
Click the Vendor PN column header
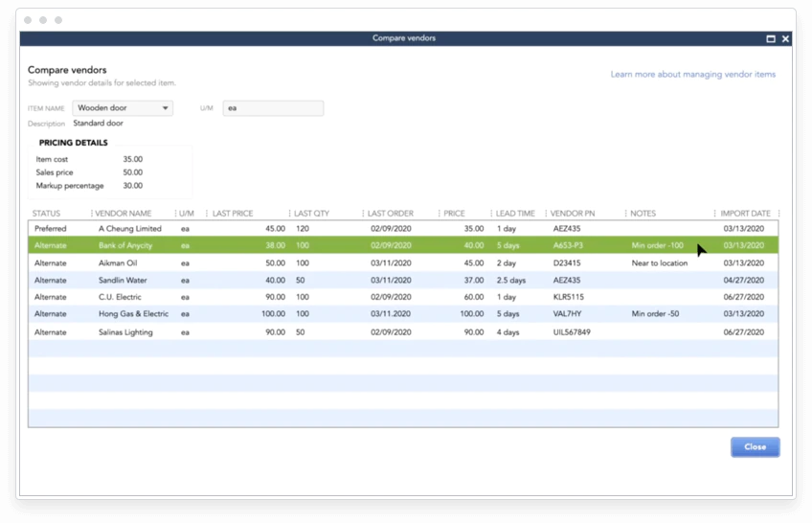pos(573,214)
